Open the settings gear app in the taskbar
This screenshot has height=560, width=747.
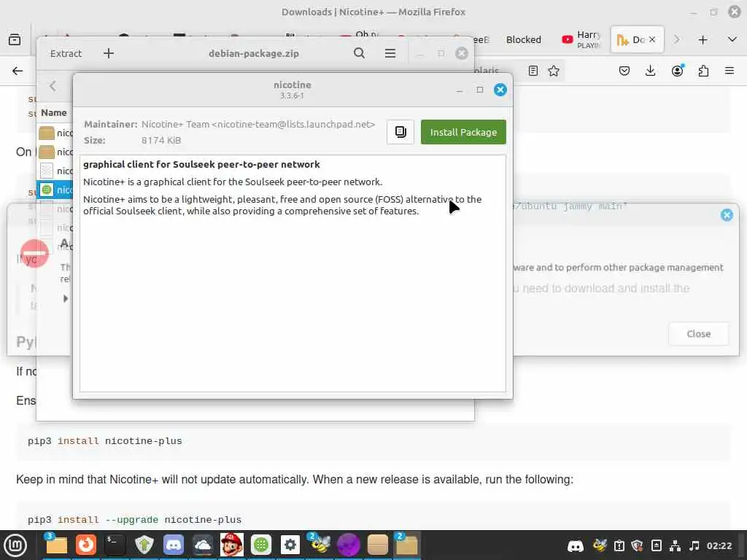point(290,545)
